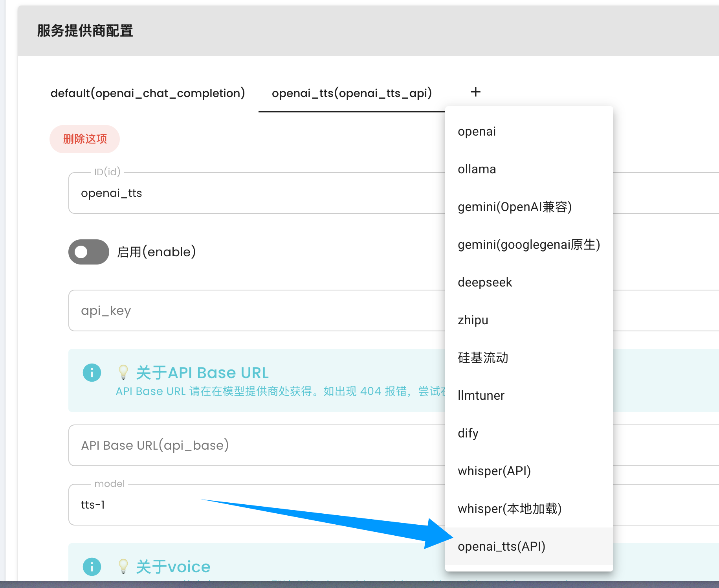The height and width of the screenshot is (588, 719).
Task: Pick openai_tts(API) at list bottom
Action: click(x=501, y=546)
